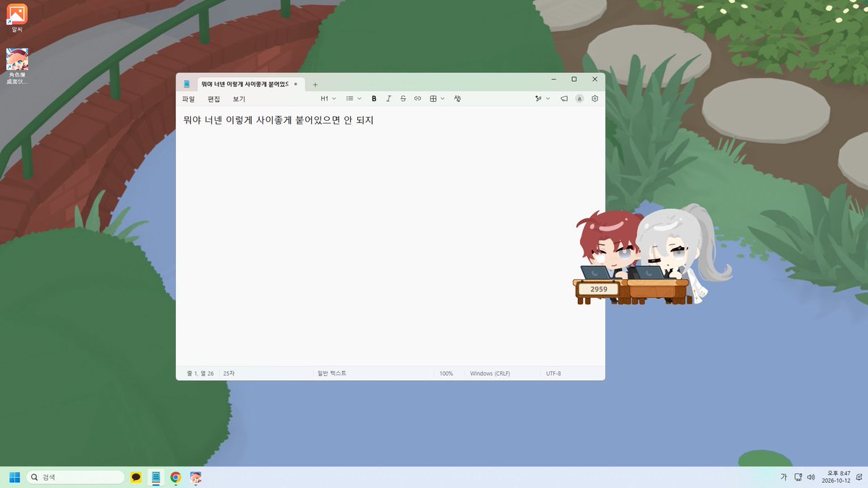Toggle bold formatting in Notepad
Screen dimensions: 868x488
coord(374,98)
